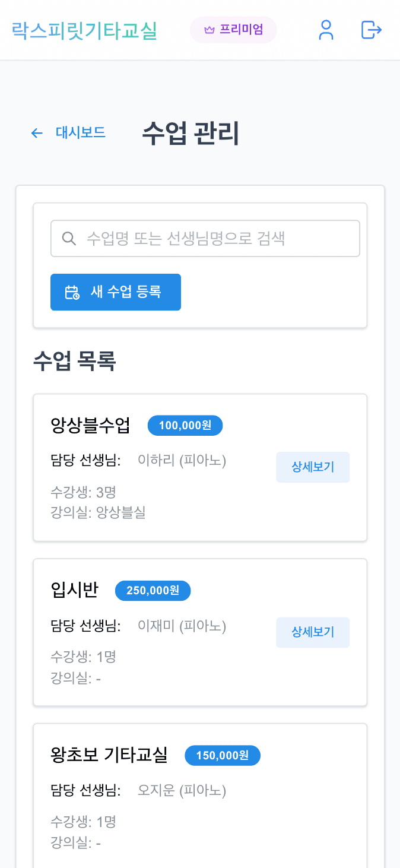Select the 앙상블수업 class card

(200, 467)
